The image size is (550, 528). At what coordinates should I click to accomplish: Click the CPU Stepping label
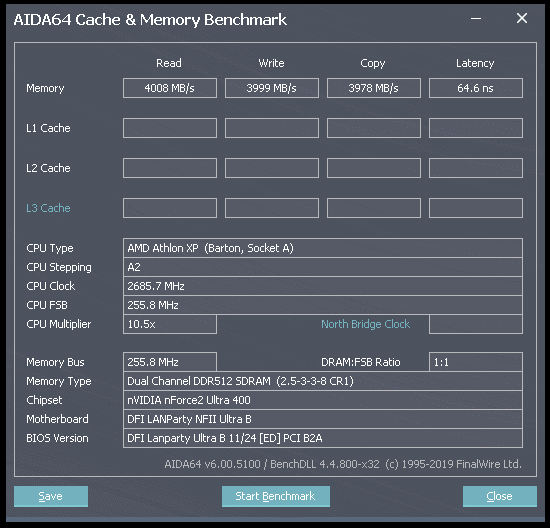pos(59,267)
